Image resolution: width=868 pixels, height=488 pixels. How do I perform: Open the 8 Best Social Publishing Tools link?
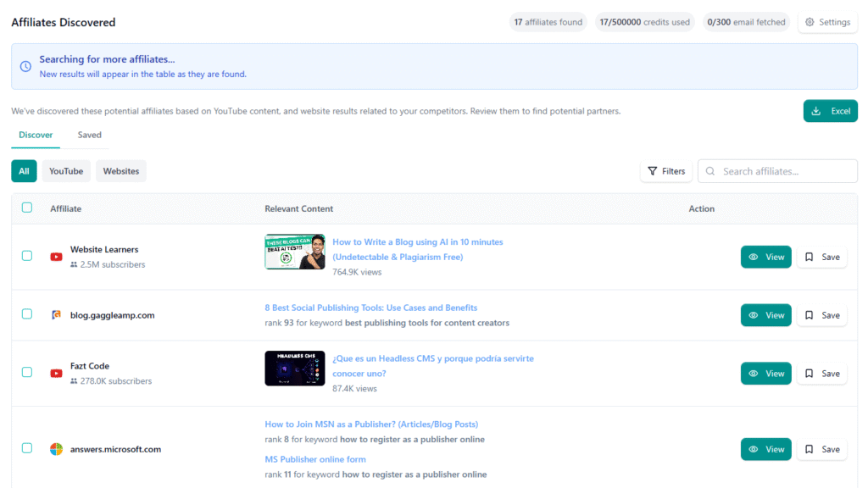[x=370, y=308]
